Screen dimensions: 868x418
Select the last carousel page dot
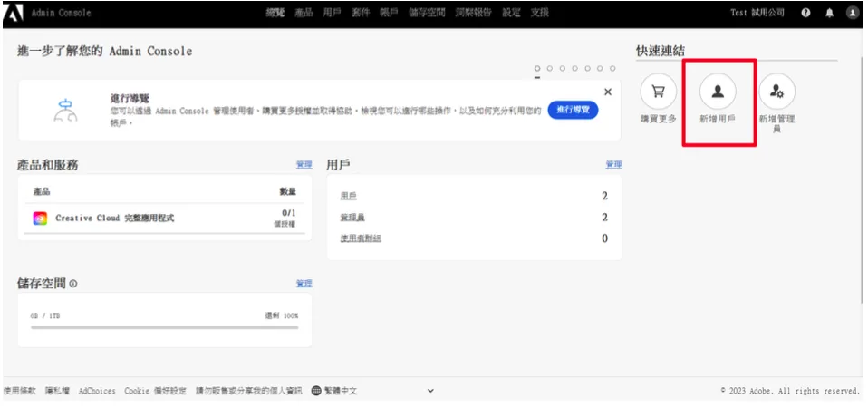pyautogui.click(x=612, y=69)
